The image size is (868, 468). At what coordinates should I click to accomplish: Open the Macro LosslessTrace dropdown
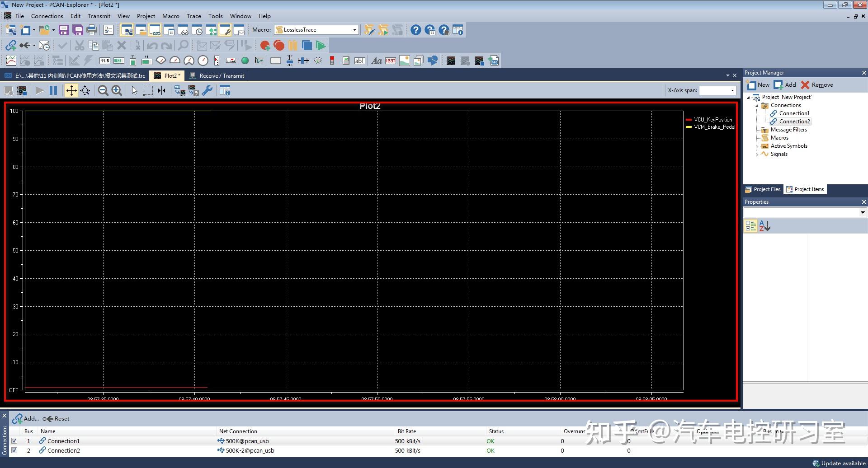354,30
